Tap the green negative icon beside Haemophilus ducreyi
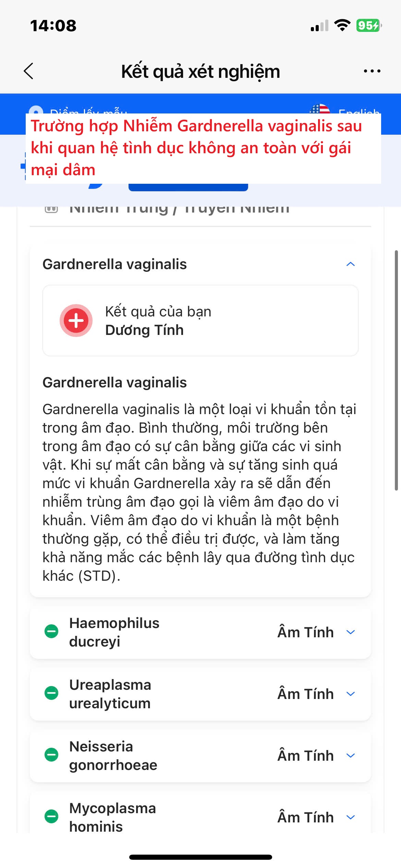Screen dimensions: 401x868 tap(52, 631)
